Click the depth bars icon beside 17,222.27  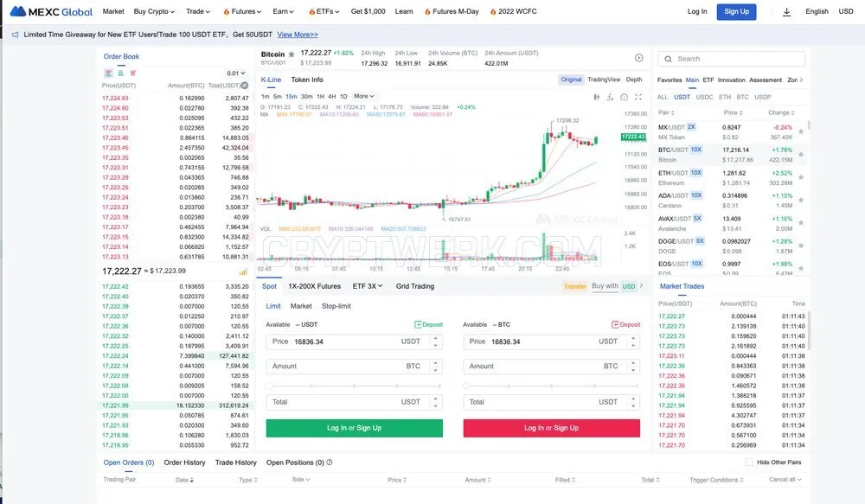[x=243, y=271]
